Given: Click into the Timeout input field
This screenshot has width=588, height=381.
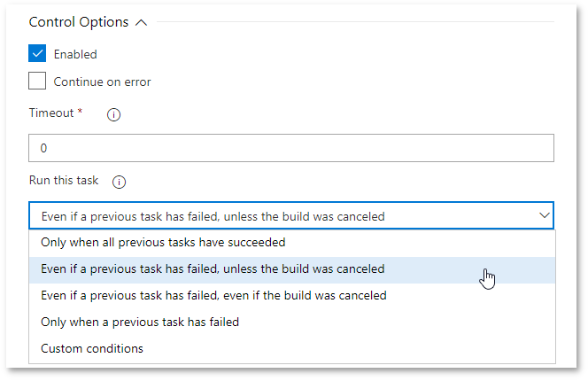Looking at the screenshot, I should pos(291,148).
